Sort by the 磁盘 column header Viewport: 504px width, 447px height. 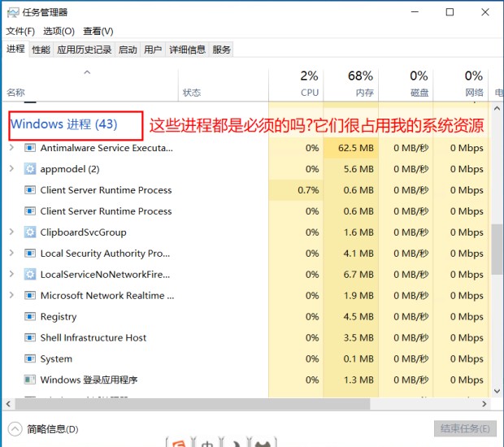click(x=406, y=85)
